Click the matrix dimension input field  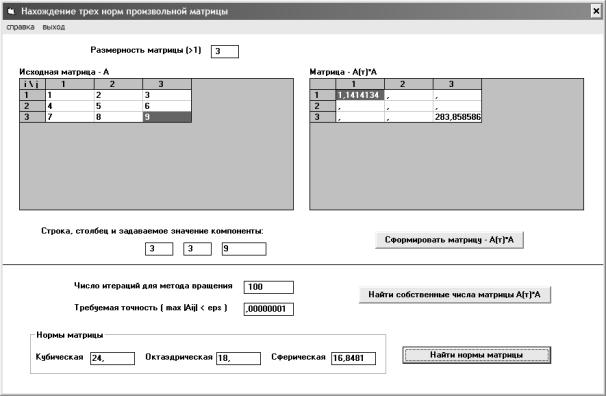point(225,51)
